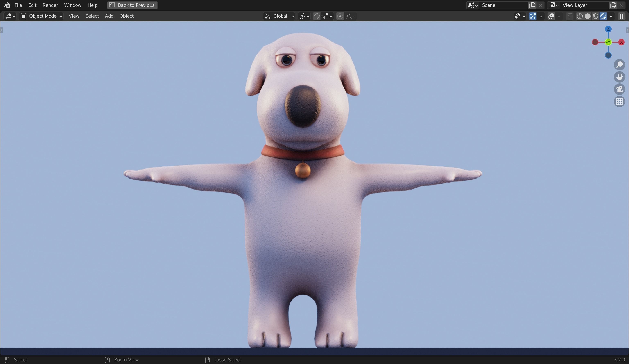Click the Blender logo icon
This screenshot has width=629, height=364.
pos(7,5)
